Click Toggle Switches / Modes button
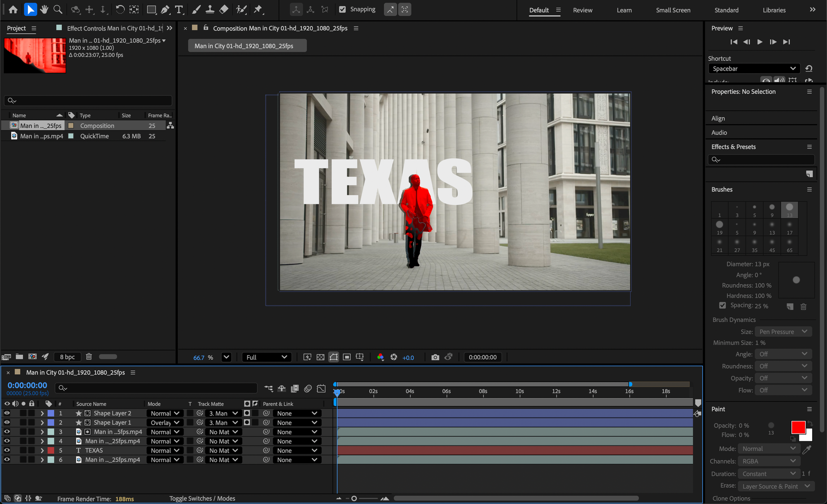 click(202, 499)
